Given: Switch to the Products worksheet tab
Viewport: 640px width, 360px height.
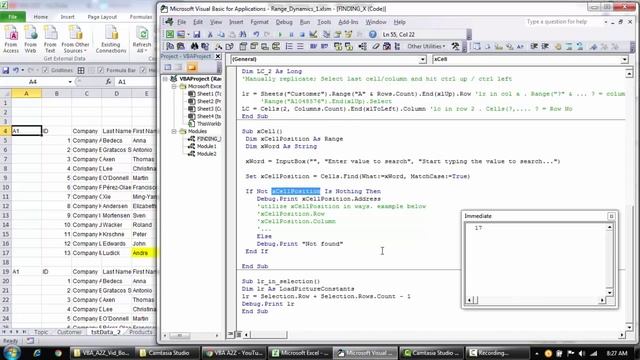Looking at the screenshot, I should coord(140,332).
